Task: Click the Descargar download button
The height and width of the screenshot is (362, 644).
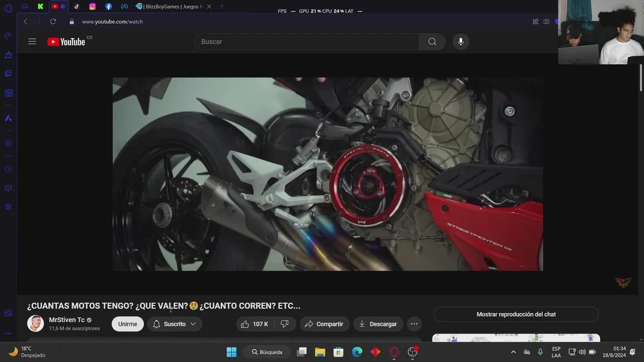Action: click(378, 324)
